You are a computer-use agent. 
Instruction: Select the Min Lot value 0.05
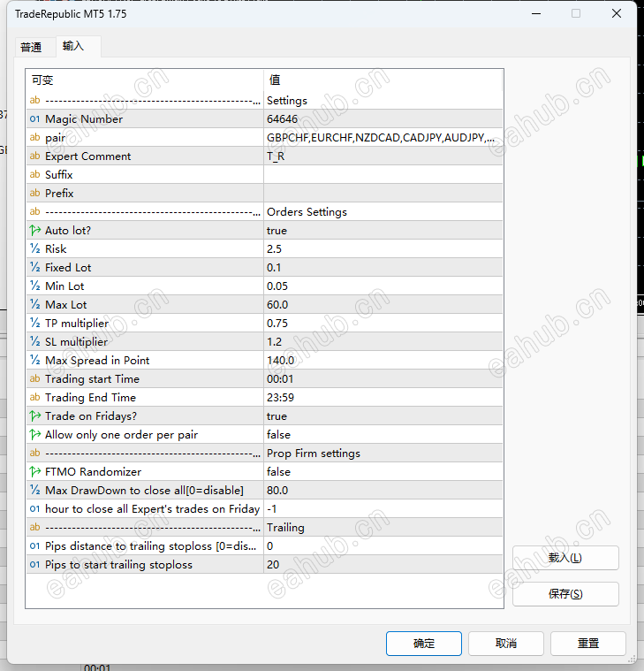coord(383,286)
